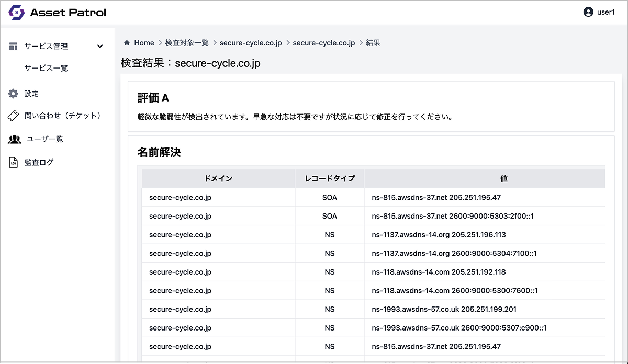Click the Asset Patrol logo icon
Screen dimensions: 628x364
click(17, 13)
